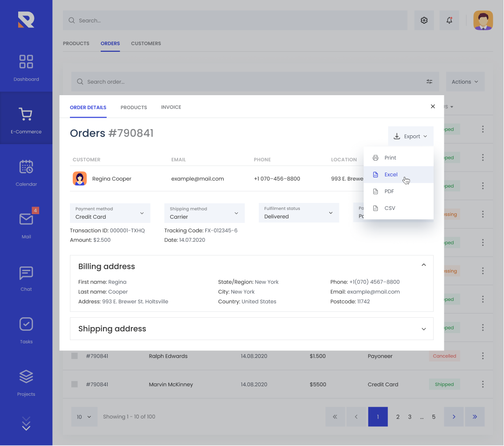
Task: Open row menu for Marvin McKinney order
Action: (x=483, y=384)
